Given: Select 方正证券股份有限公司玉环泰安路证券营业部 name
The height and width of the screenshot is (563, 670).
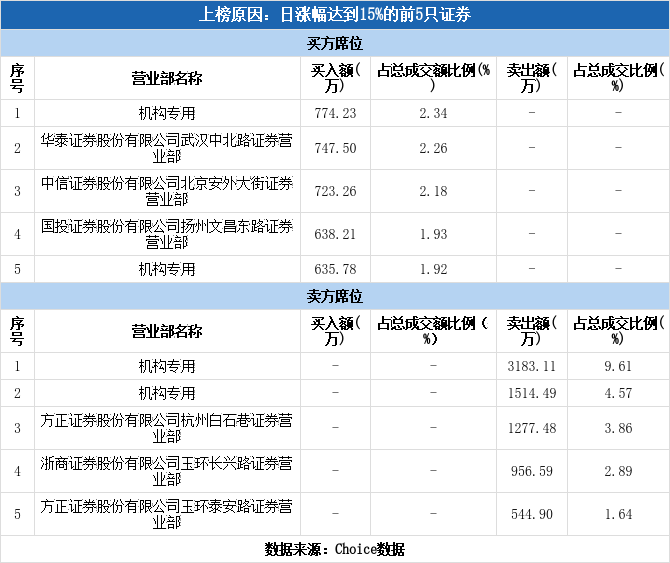Looking at the screenshot, I should [x=167, y=514].
